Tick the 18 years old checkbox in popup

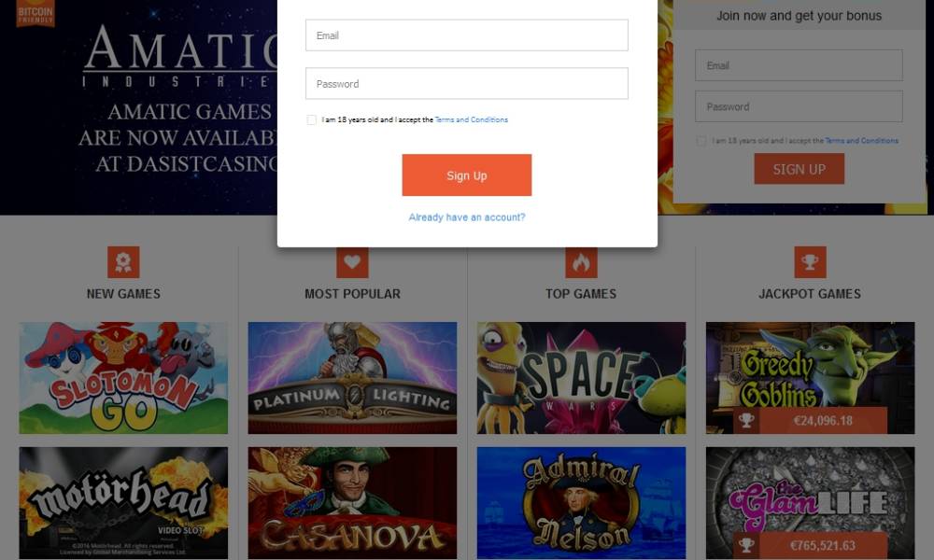tap(312, 120)
